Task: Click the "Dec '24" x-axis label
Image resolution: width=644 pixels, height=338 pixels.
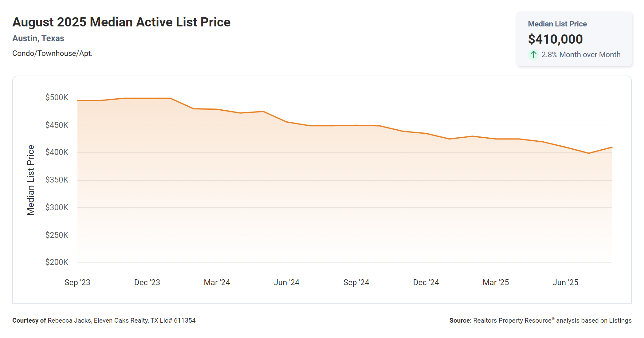Action: point(426,282)
